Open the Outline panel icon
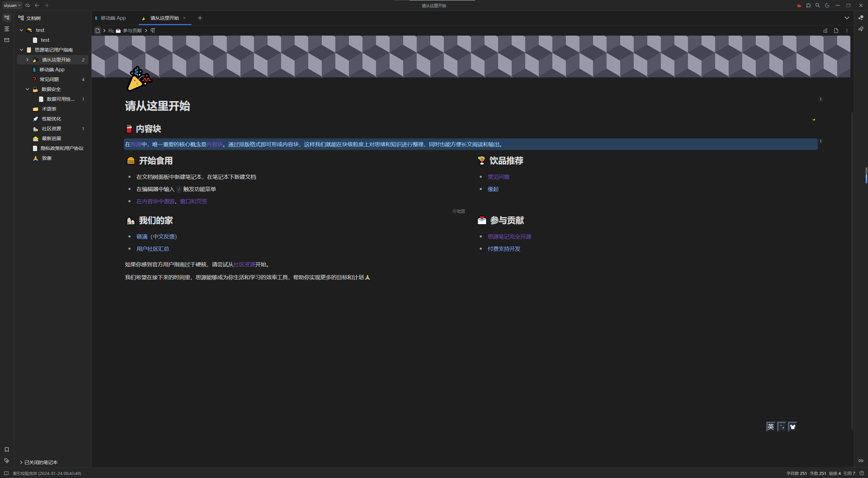The width and height of the screenshot is (868, 478). pos(7,29)
